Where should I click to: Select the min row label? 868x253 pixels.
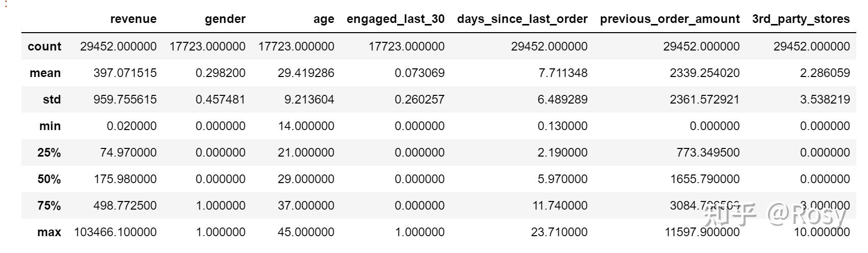coord(50,126)
